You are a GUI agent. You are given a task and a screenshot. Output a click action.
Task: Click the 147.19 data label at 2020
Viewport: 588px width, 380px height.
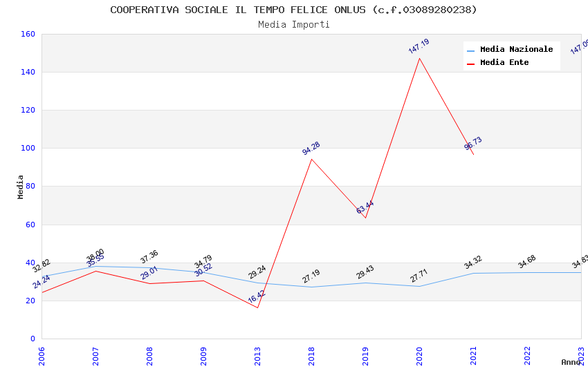pos(419,46)
